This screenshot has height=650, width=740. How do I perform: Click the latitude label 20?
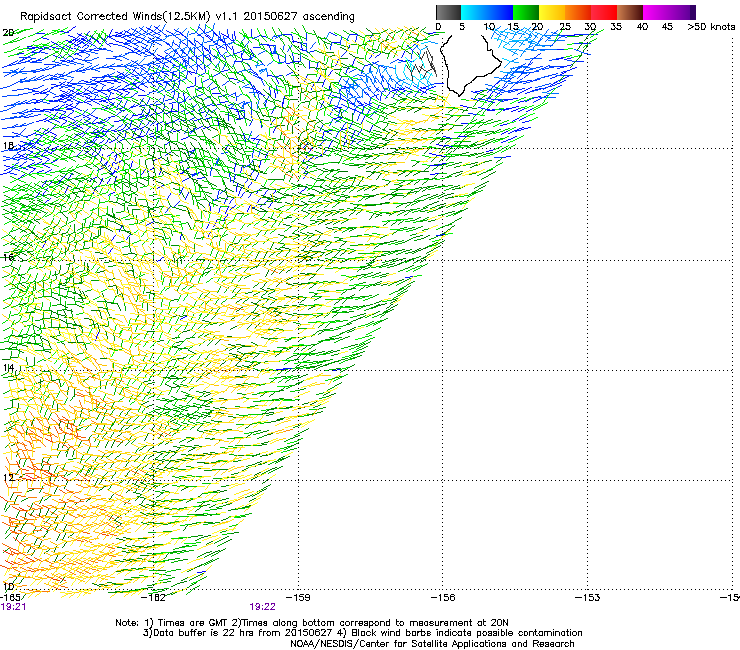tap(8, 33)
